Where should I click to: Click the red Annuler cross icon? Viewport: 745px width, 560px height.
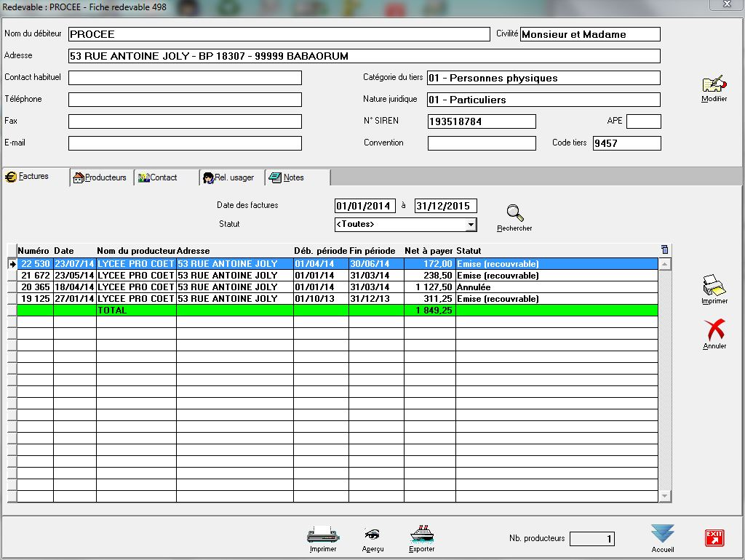pyautogui.click(x=714, y=331)
